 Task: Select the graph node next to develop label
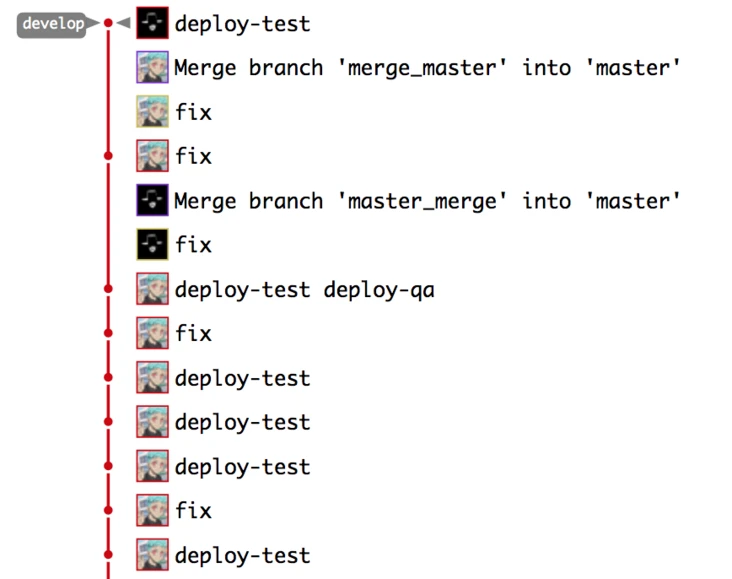click(x=108, y=23)
